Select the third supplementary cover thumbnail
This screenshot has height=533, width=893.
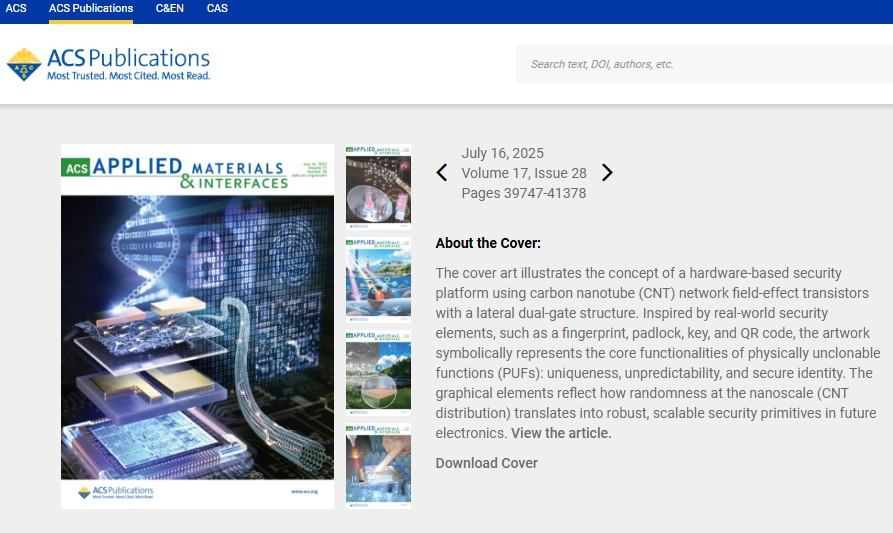tap(378, 373)
